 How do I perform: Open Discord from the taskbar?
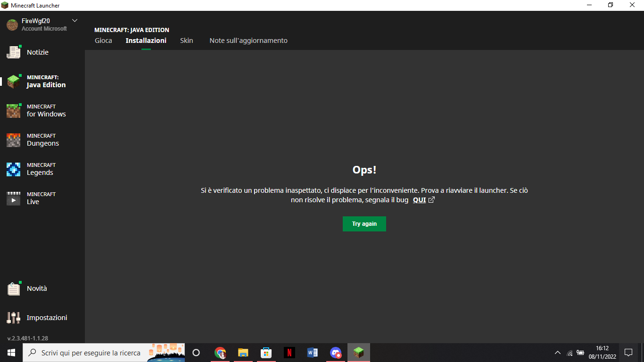336,353
